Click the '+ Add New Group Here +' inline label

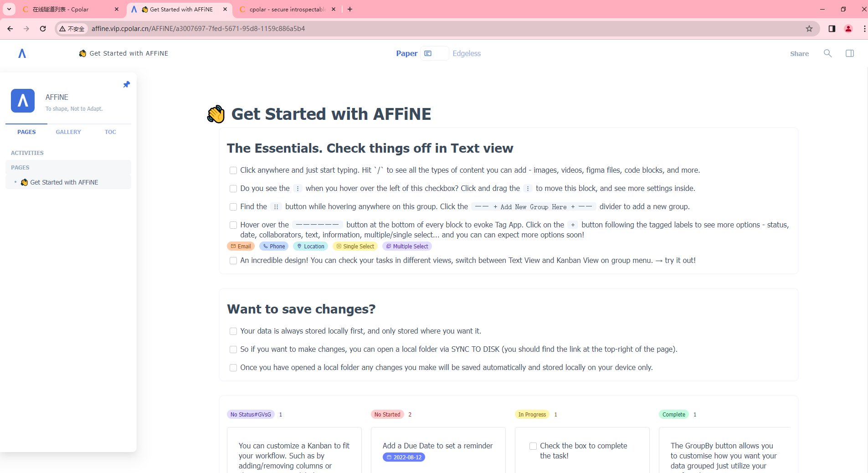click(x=534, y=207)
